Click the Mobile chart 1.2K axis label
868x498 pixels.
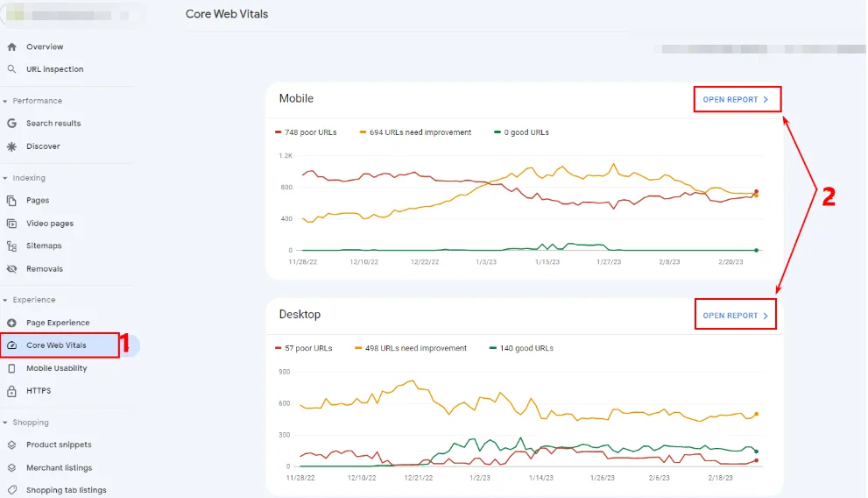[x=286, y=156]
